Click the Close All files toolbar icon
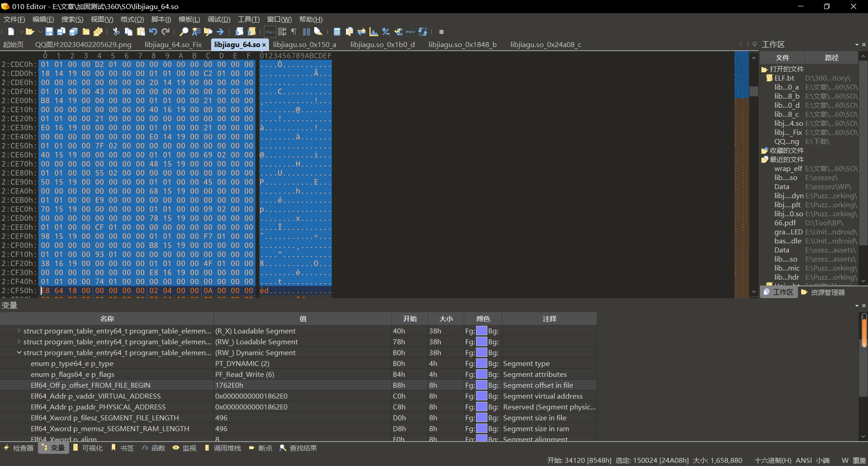This screenshot has height=466, width=868. tap(98, 32)
